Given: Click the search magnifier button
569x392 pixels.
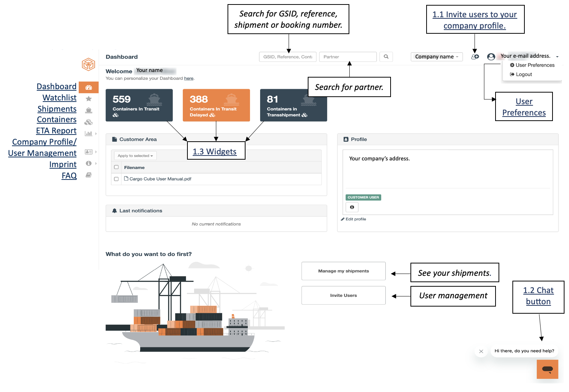Looking at the screenshot, I should coord(386,57).
